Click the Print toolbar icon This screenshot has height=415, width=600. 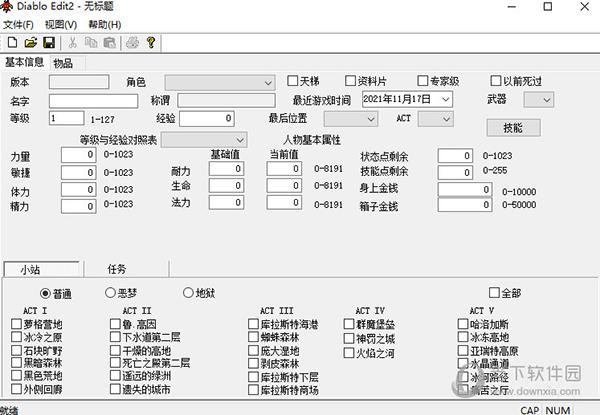(x=132, y=42)
